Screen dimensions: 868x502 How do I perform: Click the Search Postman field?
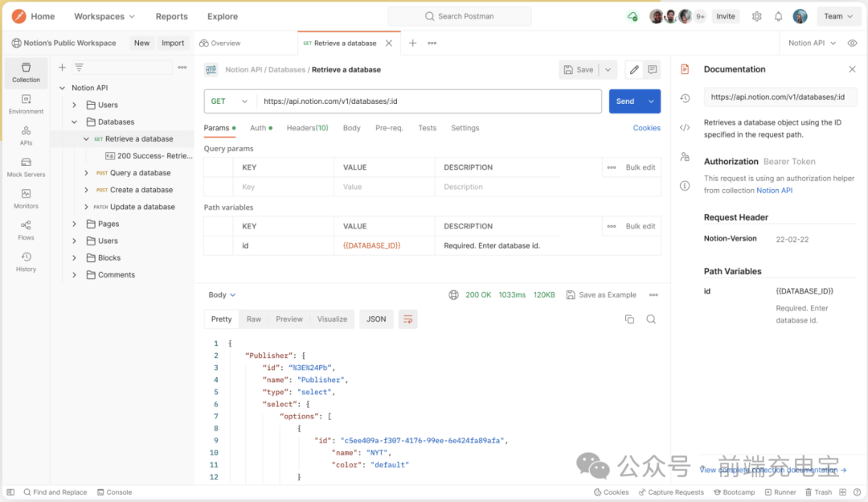tap(460, 17)
